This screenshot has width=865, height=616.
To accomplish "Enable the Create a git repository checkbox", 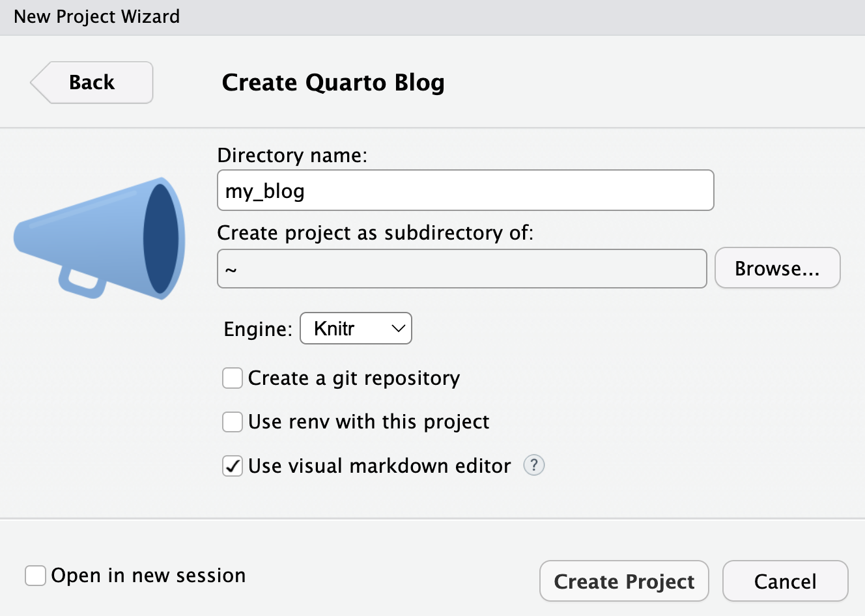I will 233,378.
